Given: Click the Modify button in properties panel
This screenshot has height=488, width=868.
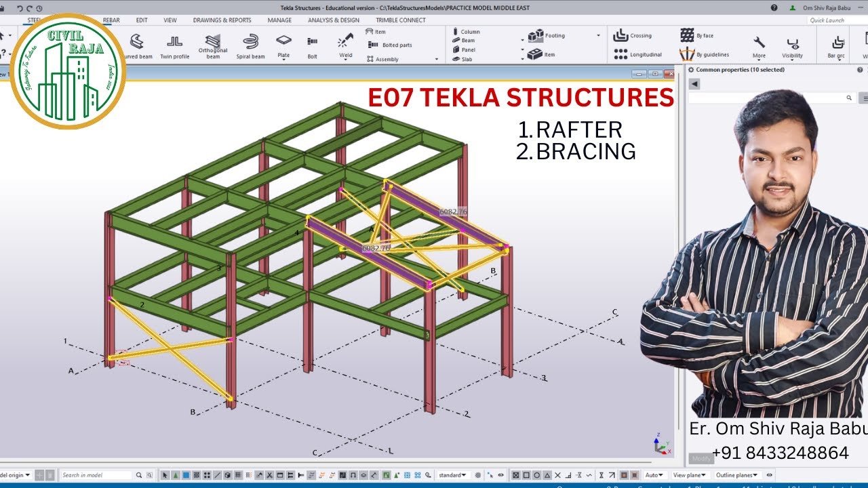Looking at the screenshot, I should pyautogui.click(x=702, y=459).
